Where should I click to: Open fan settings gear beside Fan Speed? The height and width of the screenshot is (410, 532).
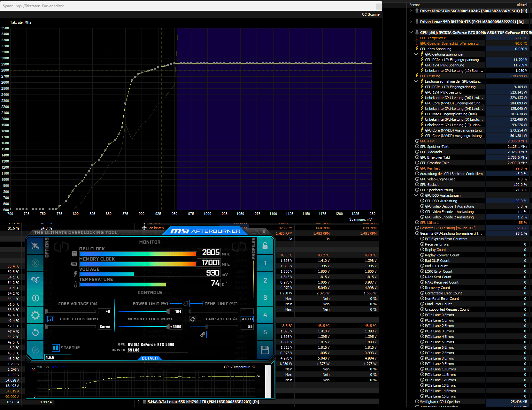(192, 319)
